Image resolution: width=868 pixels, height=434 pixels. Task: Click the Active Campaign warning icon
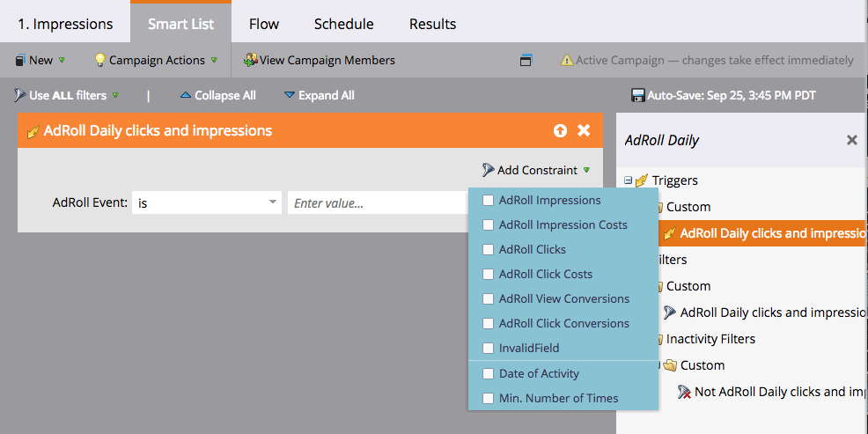[x=567, y=60]
